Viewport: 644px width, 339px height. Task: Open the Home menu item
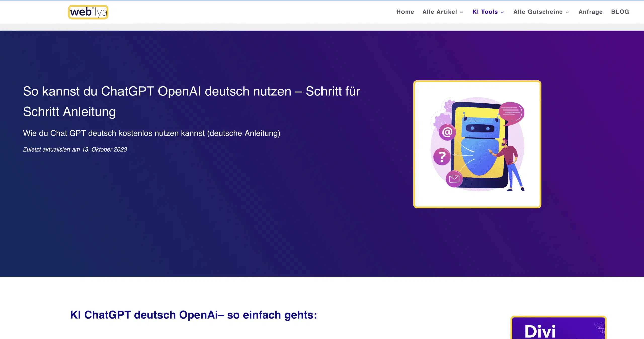click(405, 12)
